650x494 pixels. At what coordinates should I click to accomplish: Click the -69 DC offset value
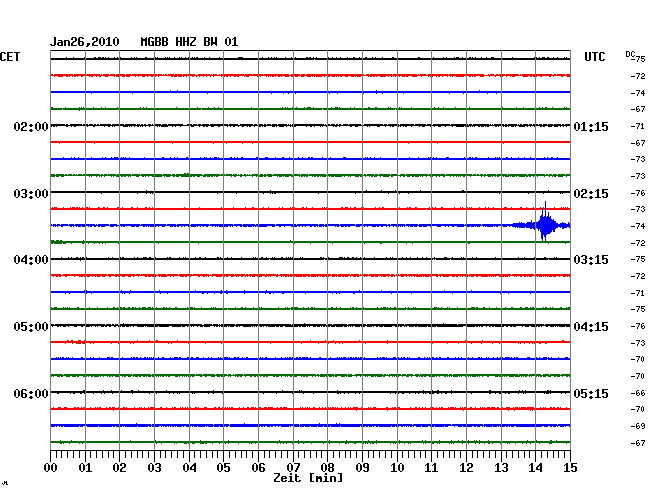click(638, 426)
